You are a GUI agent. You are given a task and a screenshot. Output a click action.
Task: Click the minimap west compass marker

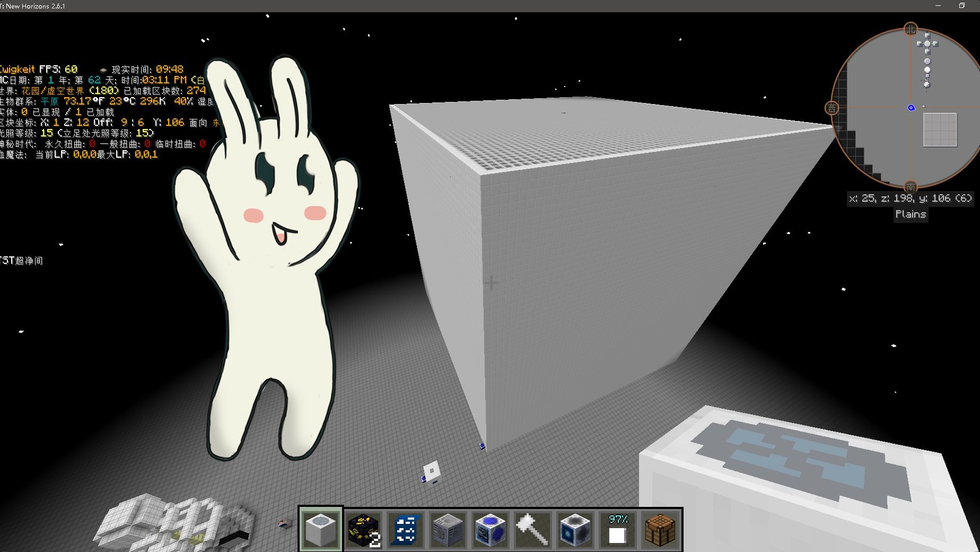click(832, 108)
